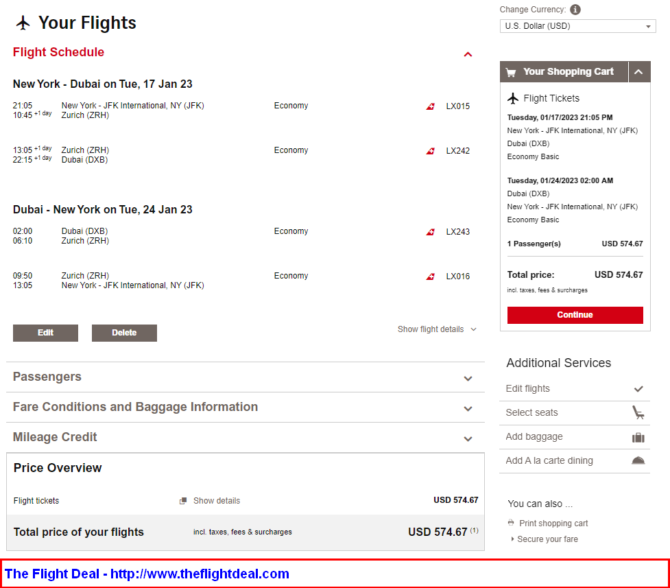Collapse the Flight Schedule section
This screenshot has height=588, width=670.
[468, 54]
